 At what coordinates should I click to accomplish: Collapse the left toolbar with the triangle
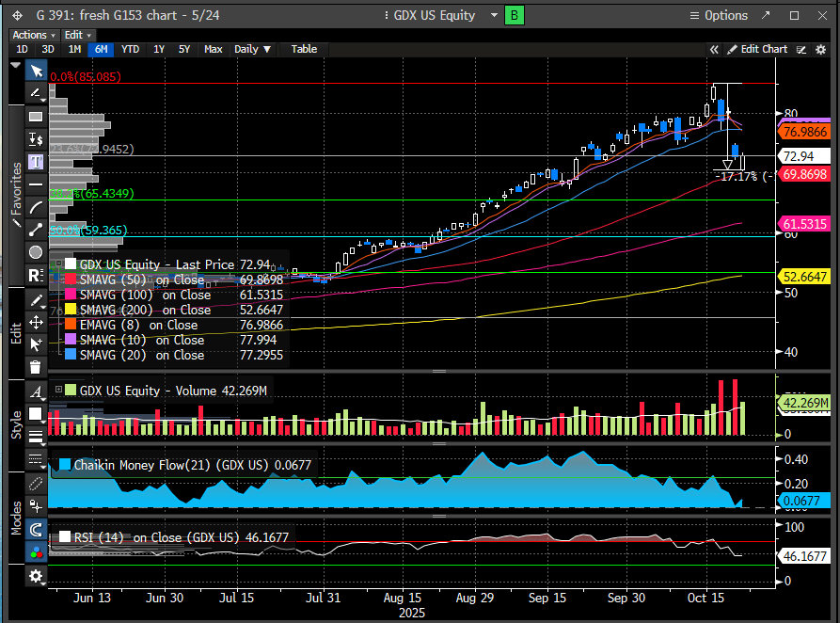click(16, 65)
